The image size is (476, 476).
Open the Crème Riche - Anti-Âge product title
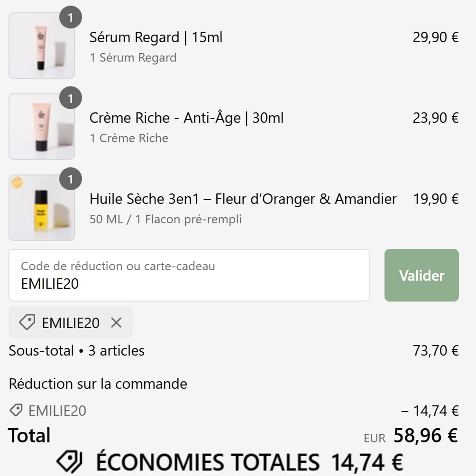point(186,118)
